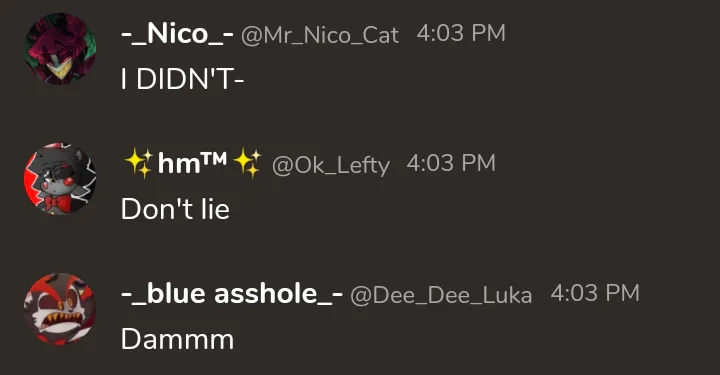Open the -_blue asshole_- display name
This screenshot has height=375, width=720.
(232, 294)
